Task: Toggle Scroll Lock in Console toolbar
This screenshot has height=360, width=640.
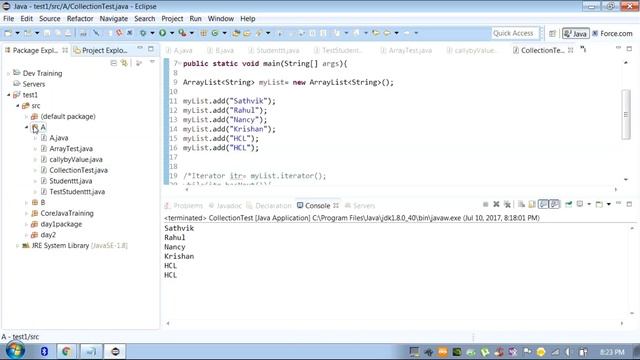Action: click(x=532, y=204)
